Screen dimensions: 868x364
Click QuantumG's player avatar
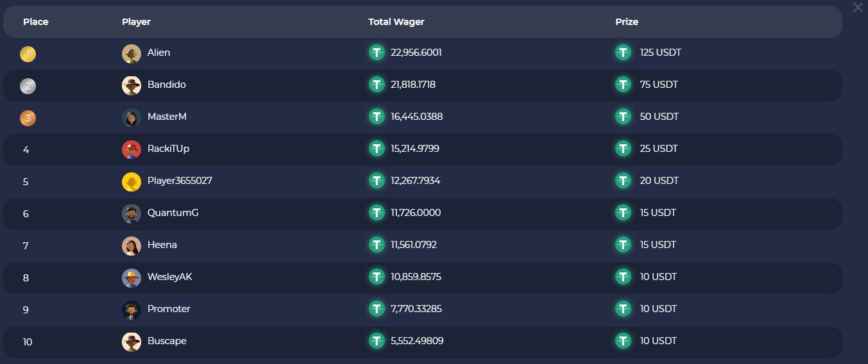tap(132, 214)
